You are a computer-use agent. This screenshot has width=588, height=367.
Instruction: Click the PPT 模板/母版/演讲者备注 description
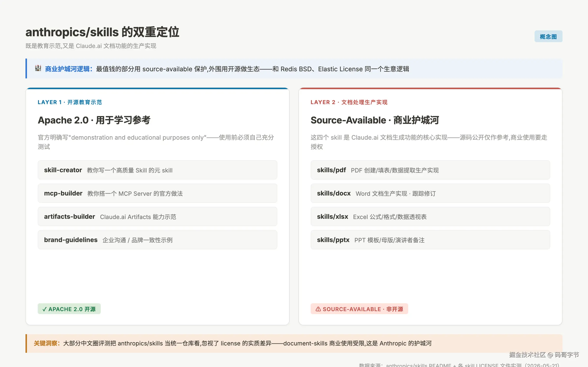tap(390, 240)
